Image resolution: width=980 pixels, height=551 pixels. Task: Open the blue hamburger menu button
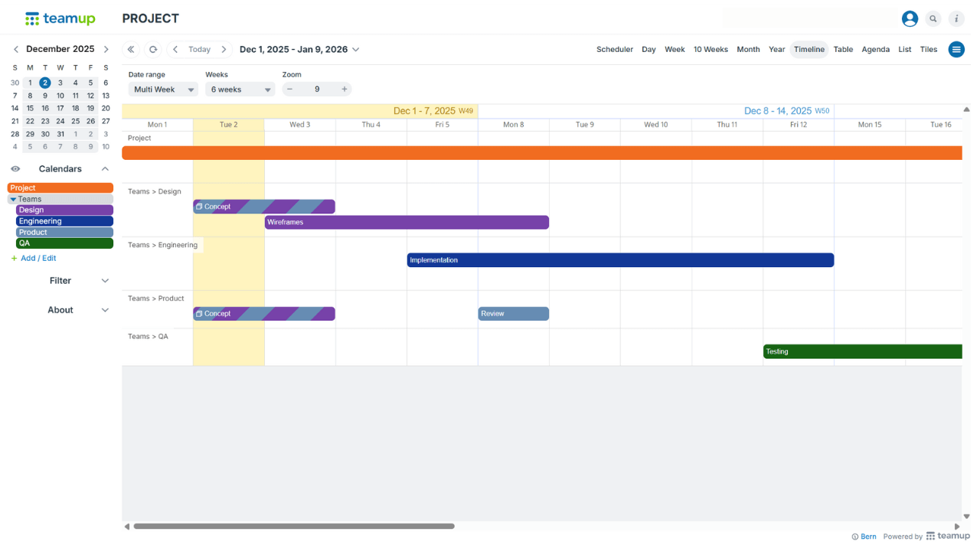tap(956, 50)
